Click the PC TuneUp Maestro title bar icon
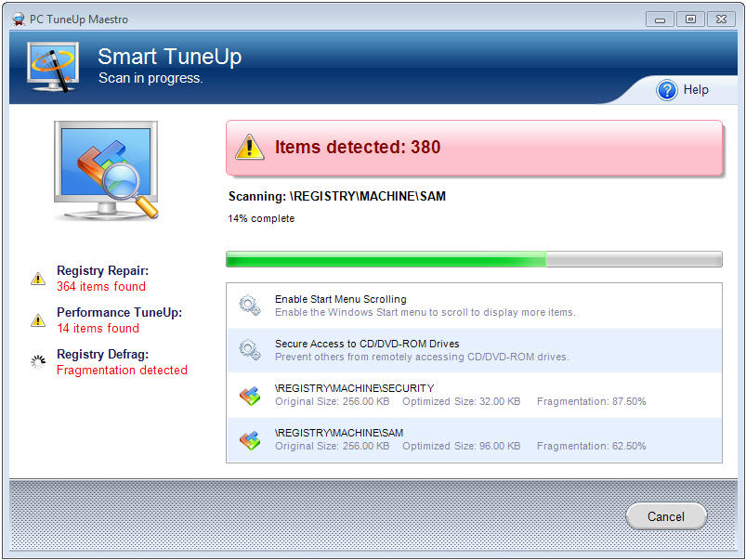The width and height of the screenshot is (746, 560). tap(19, 19)
